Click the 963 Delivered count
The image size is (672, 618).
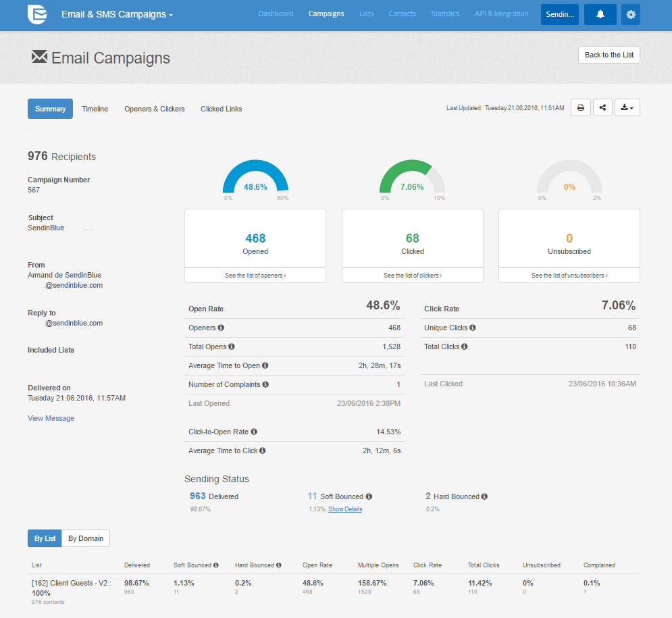pyautogui.click(x=198, y=496)
